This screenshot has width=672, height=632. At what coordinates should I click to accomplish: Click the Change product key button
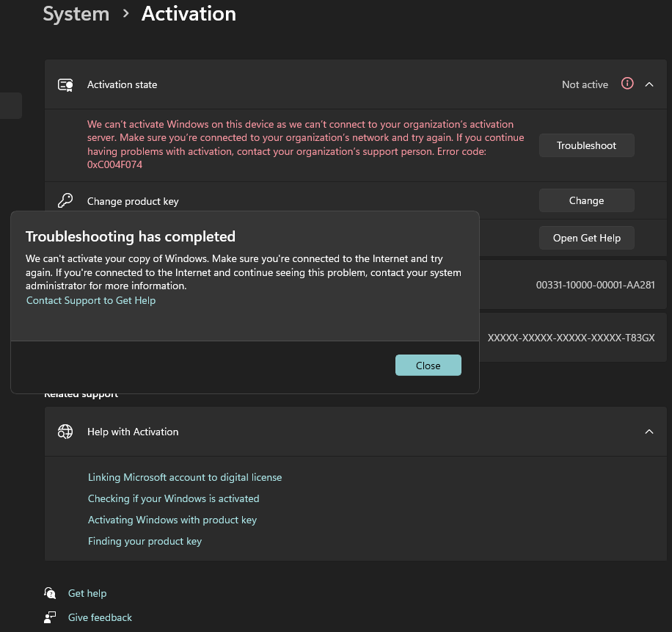coord(586,200)
